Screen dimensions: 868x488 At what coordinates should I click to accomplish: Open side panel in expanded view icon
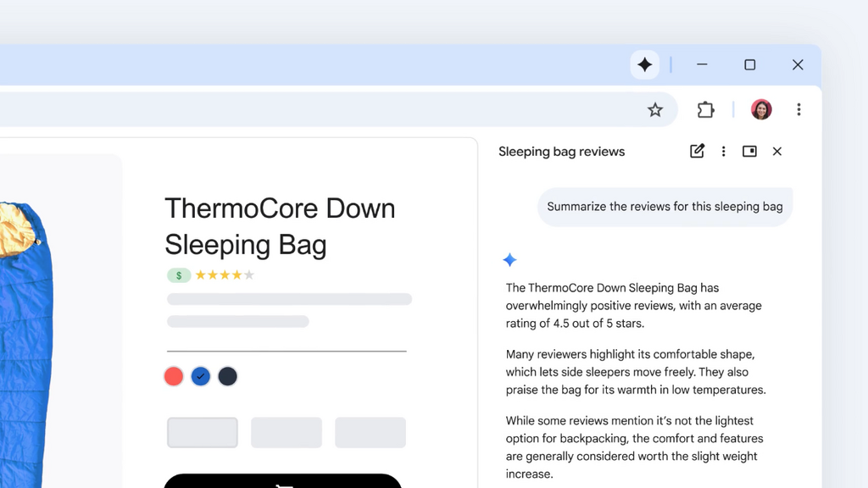[749, 151]
